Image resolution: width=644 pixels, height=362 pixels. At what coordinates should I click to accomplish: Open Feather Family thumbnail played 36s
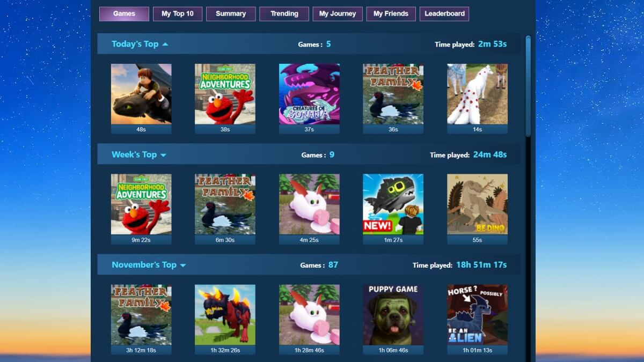(393, 94)
